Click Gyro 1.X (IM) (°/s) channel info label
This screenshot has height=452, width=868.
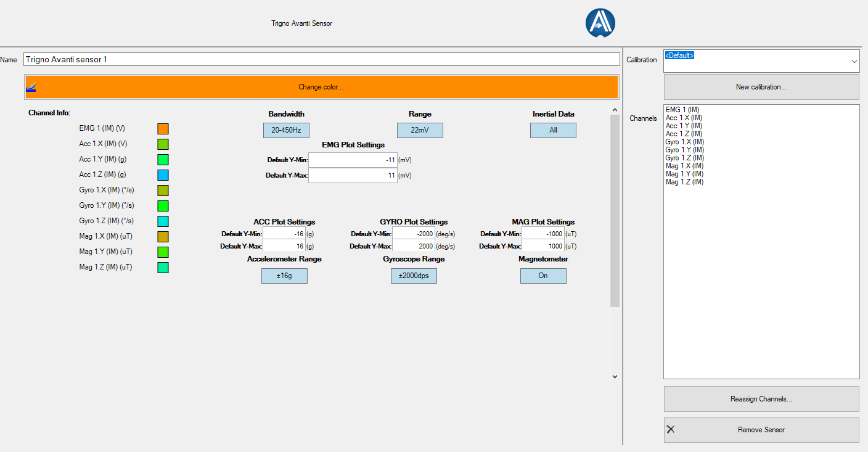click(x=106, y=190)
